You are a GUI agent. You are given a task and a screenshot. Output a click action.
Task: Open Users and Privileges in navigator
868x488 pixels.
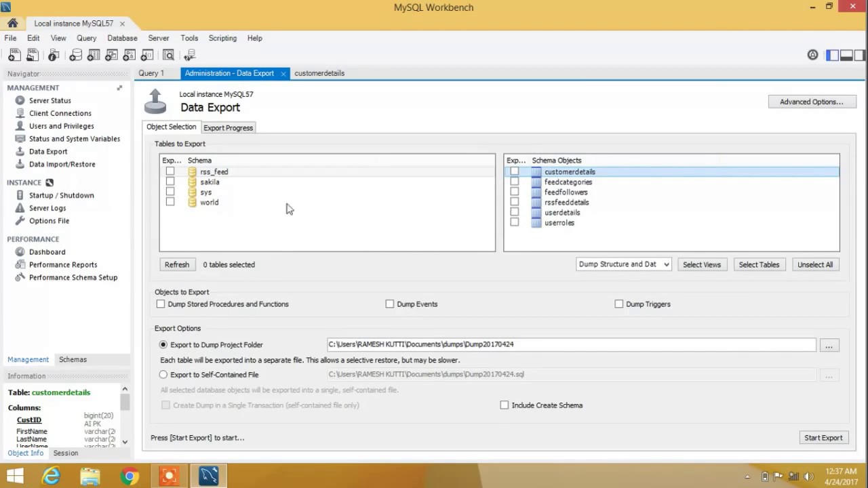click(x=61, y=126)
